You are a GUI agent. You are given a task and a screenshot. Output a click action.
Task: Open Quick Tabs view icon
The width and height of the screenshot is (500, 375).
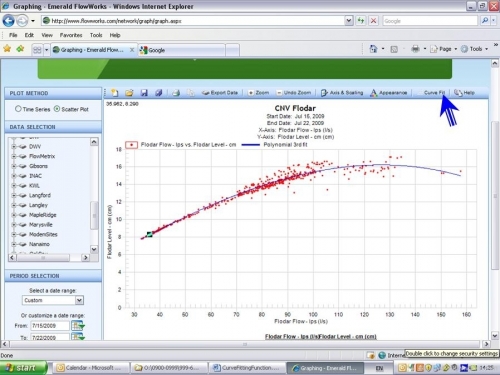tap(37, 50)
